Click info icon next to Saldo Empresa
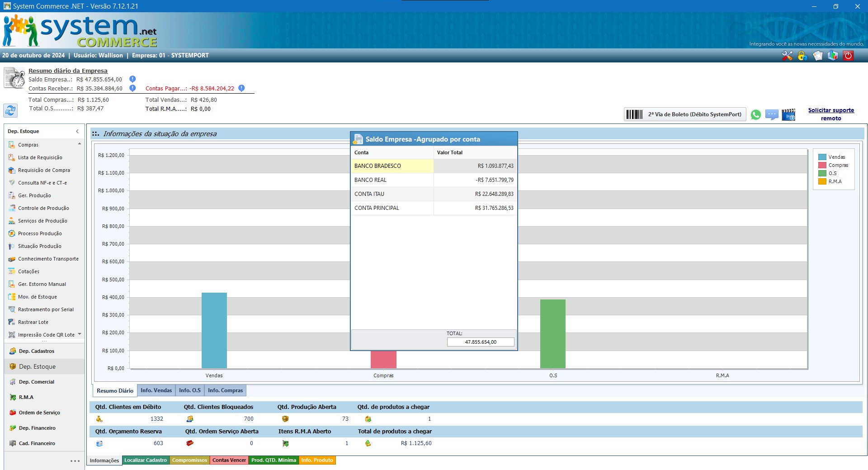 tap(132, 79)
